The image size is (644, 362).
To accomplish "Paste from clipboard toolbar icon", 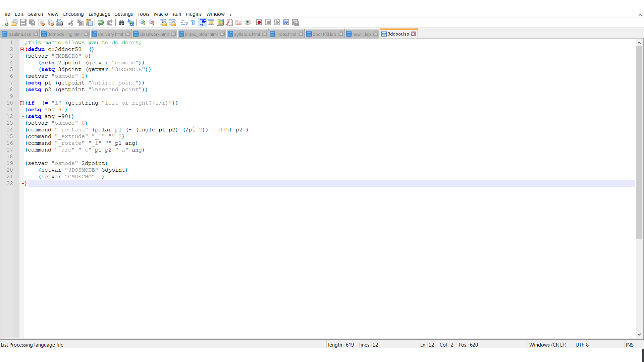I will coord(89,22).
